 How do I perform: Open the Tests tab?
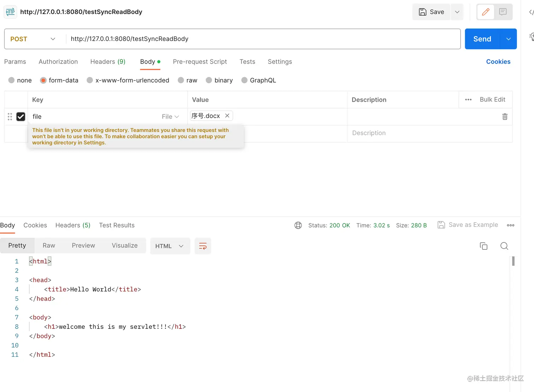pos(247,62)
